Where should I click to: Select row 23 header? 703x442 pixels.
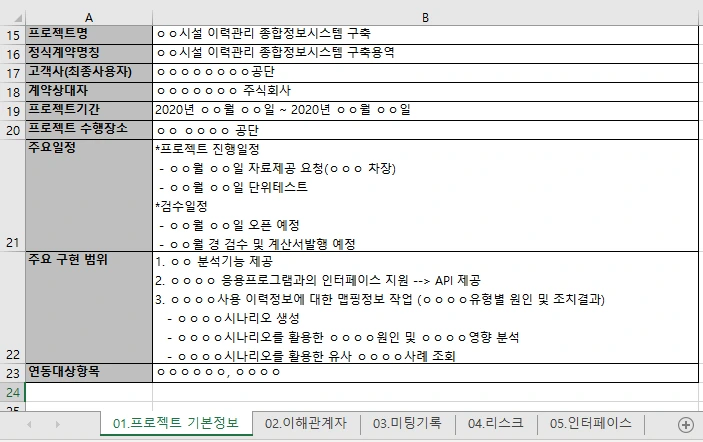pyautogui.click(x=13, y=373)
